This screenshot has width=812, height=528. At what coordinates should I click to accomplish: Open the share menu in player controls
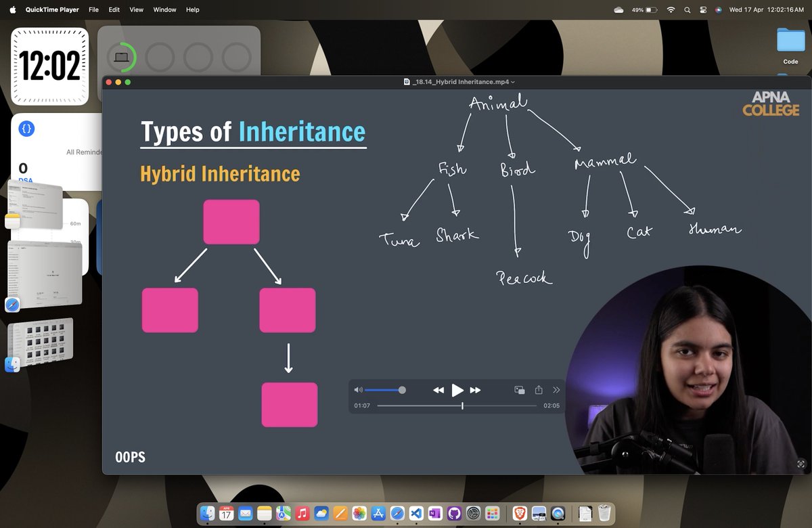539,390
